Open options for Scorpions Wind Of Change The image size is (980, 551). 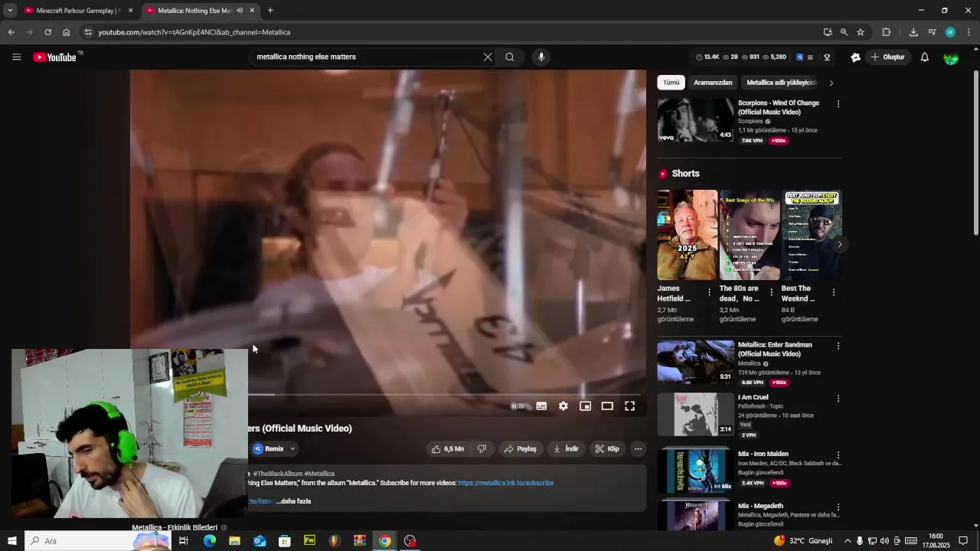click(838, 104)
